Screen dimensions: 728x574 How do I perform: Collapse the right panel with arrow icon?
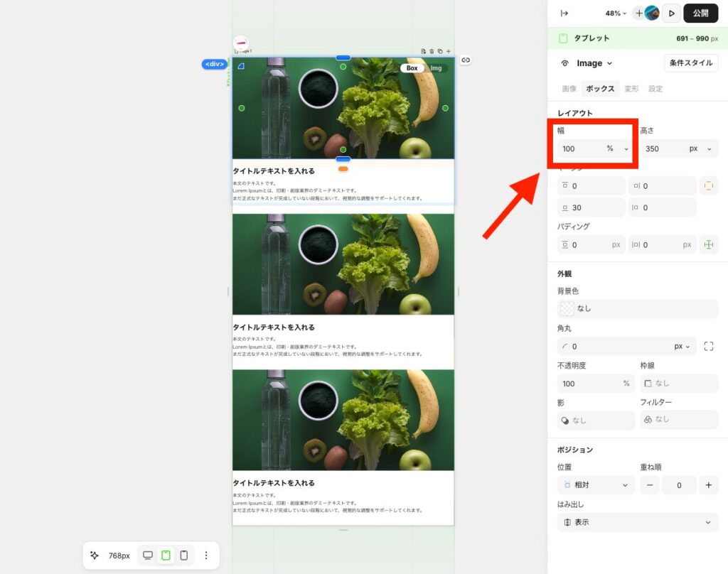564,13
